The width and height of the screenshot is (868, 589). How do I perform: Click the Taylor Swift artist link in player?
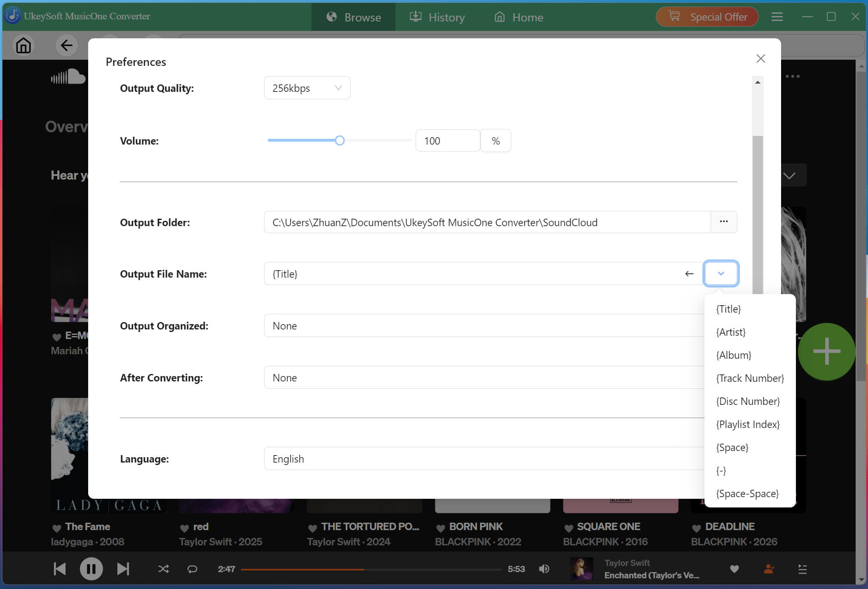point(627,563)
